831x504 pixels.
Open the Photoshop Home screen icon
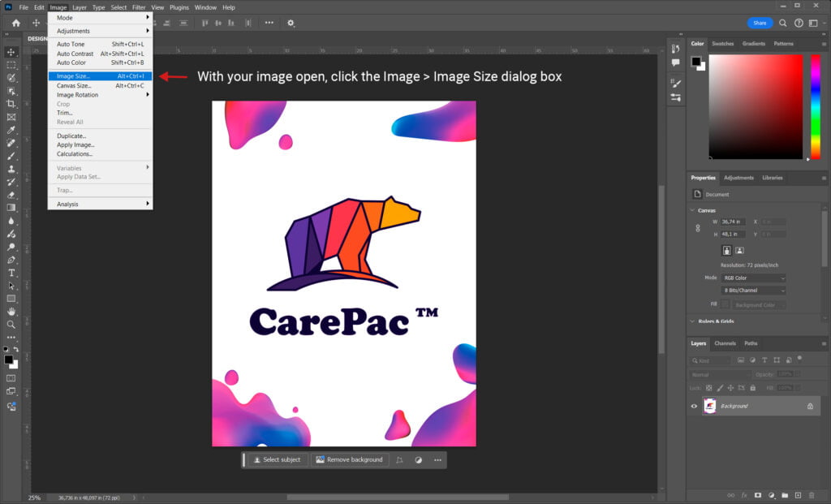click(x=15, y=23)
